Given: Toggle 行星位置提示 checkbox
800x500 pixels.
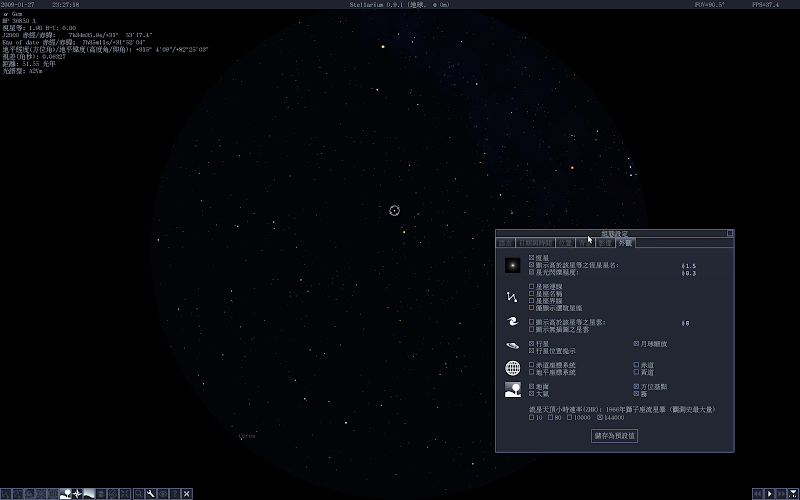Looking at the screenshot, I should pos(532,351).
